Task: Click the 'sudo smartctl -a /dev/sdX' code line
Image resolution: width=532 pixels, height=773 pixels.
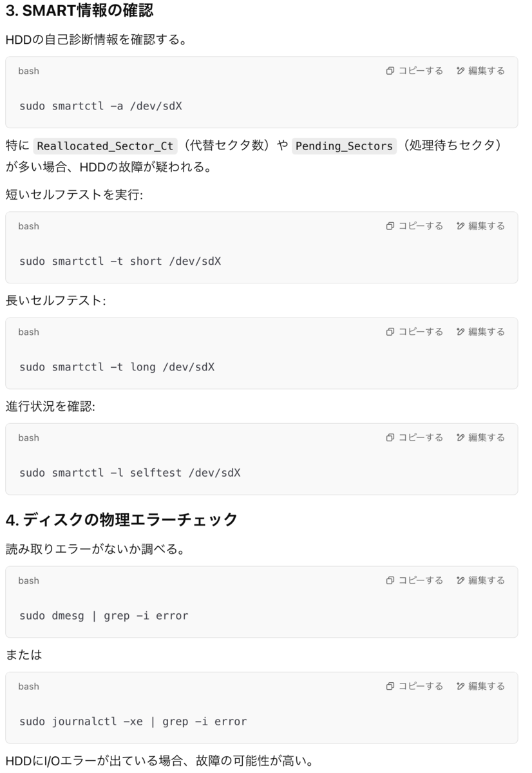Action: [x=100, y=106]
